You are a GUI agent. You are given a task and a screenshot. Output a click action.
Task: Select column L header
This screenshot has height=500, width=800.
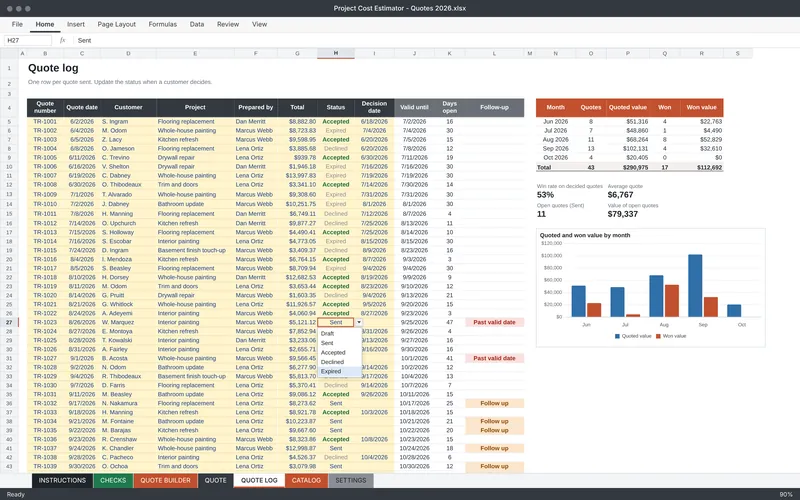point(494,54)
